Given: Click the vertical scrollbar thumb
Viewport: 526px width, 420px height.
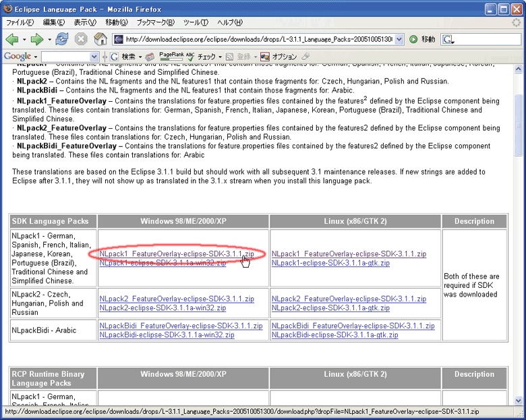Looking at the screenshot, I should coord(518,125).
